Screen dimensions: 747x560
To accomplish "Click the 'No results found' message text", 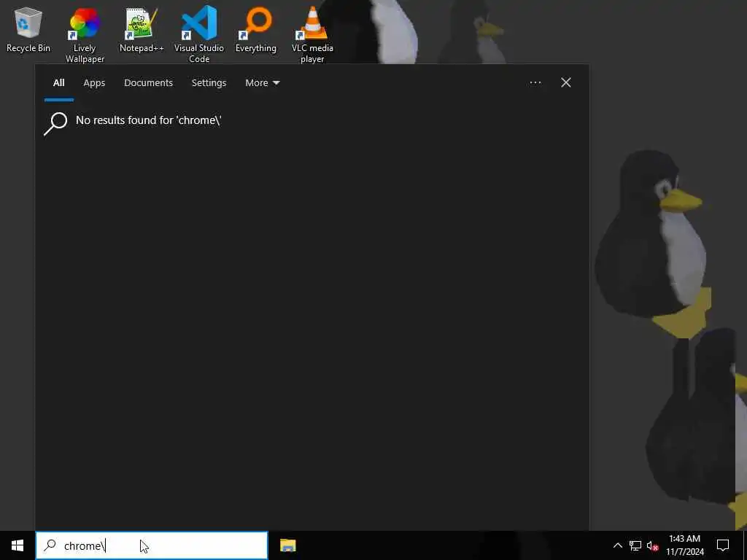I will (149, 120).
